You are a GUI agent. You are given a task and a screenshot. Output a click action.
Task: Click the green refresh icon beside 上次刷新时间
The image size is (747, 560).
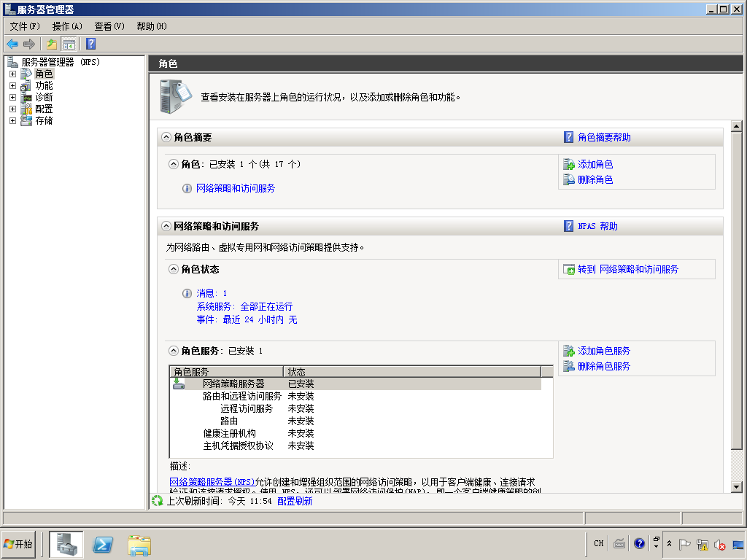pos(158,501)
